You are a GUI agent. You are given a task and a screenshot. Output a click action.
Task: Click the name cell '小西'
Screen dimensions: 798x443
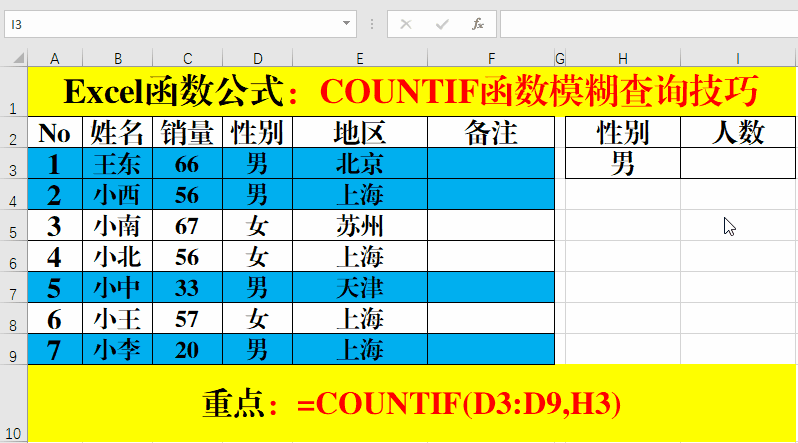click(118, 195)
